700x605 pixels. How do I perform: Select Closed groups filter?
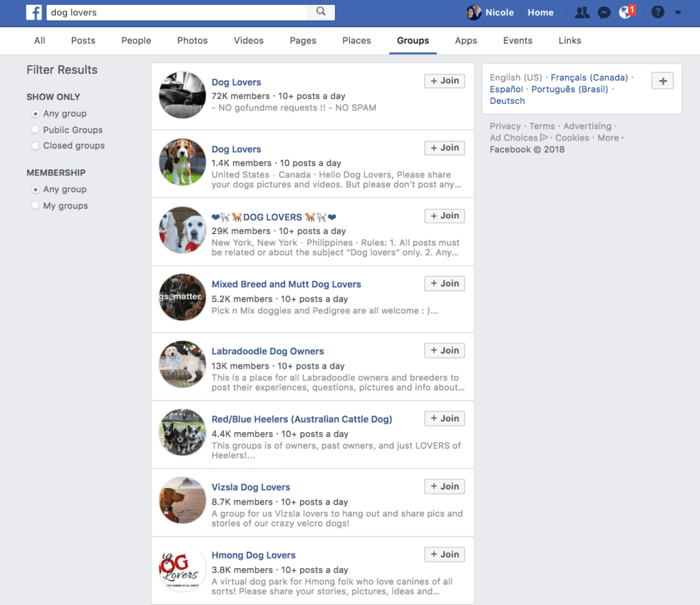[35, 145]
